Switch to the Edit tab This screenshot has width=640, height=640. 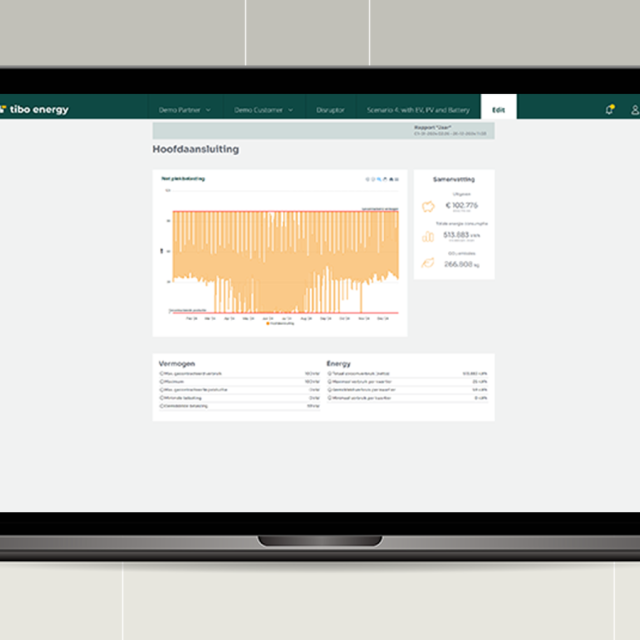click(498, 109)
